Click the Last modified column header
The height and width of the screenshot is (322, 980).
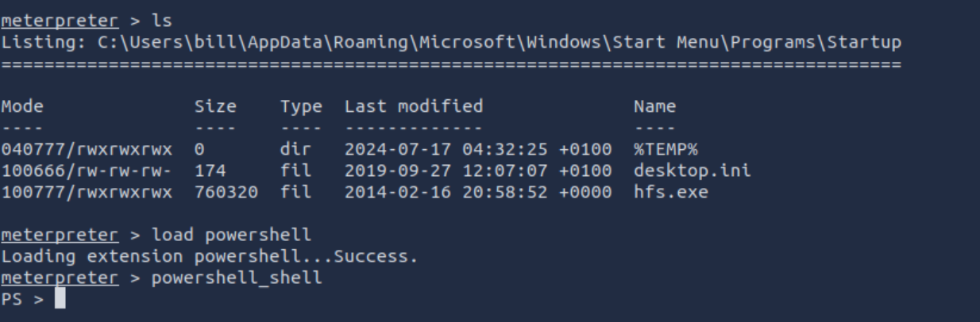(x=414, y=105)
